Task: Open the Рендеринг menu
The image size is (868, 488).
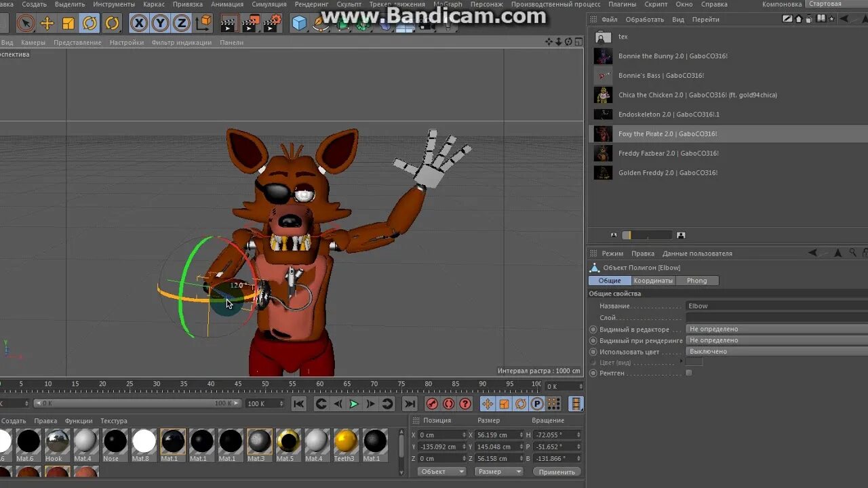Action: 311,4
